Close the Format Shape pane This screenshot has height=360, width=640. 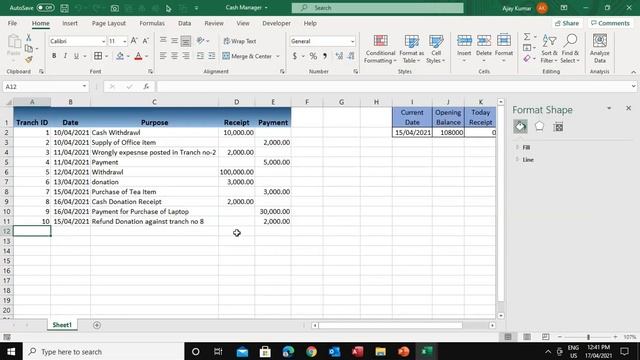629,108
